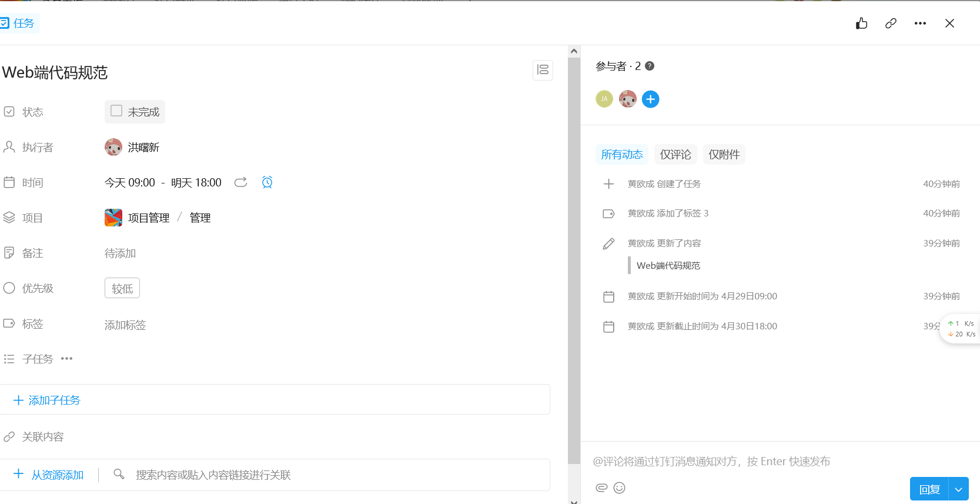
Task: Click the network speed floating widget
Action: coord(960,329)
